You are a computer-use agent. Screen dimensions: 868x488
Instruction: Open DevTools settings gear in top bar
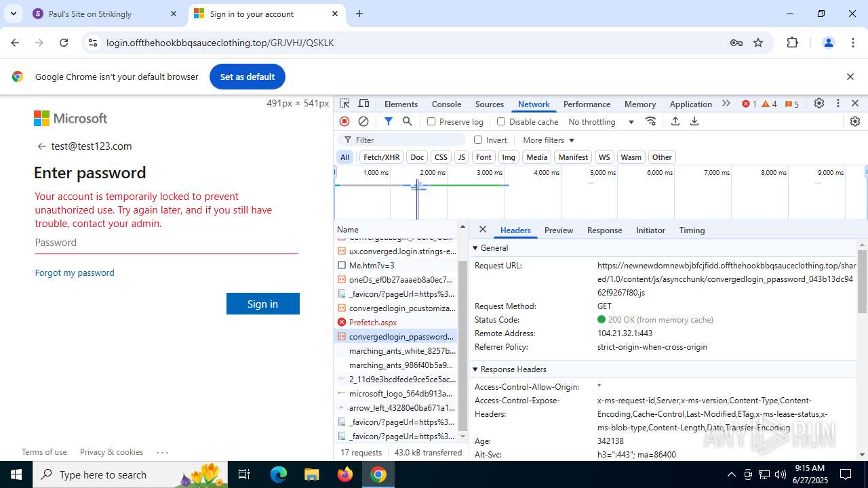point(819,104)
